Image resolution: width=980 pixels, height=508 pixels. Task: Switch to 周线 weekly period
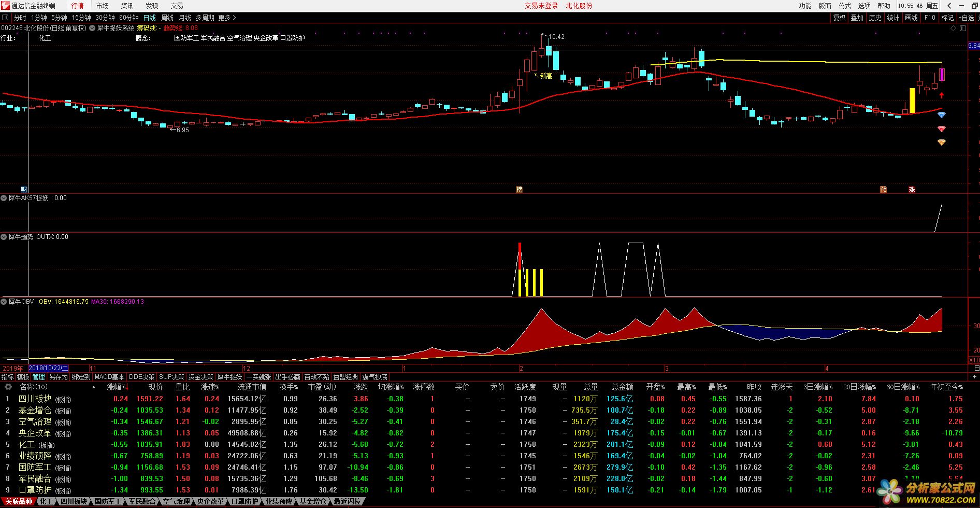tap(167, 18)
